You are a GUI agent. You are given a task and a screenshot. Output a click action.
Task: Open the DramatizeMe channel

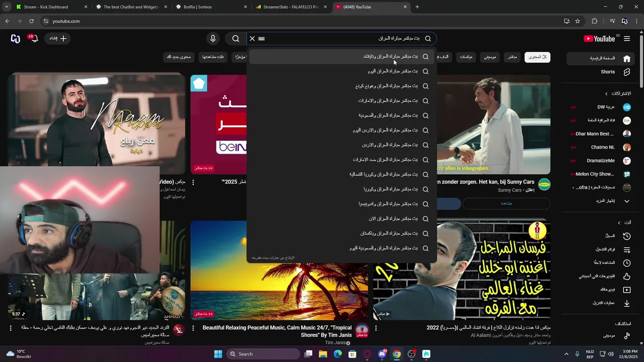[601, 161]
